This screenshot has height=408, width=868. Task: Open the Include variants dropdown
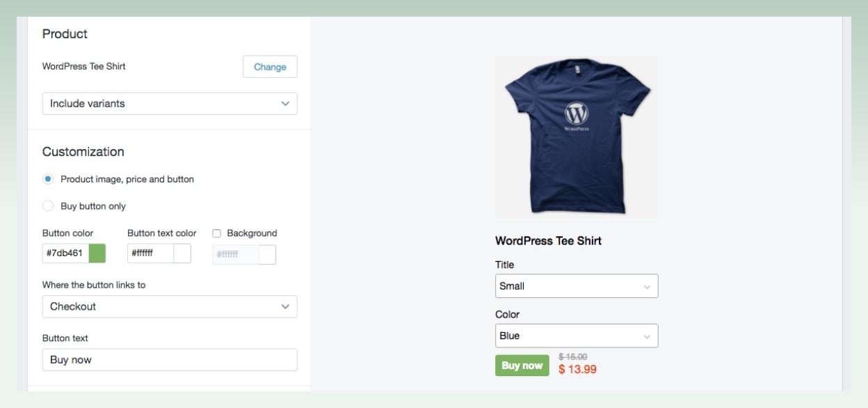pyautogui.click(x=170, y=103)
